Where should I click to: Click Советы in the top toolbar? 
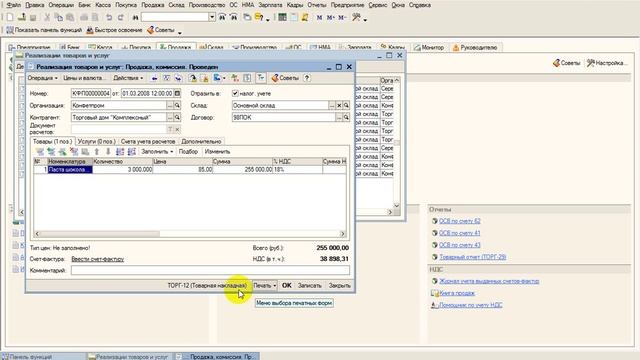pyautogui.click(x=161, y=30)
